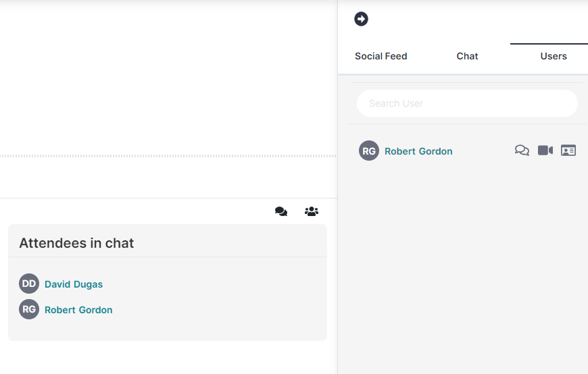Click the dotted divider line in the chat area
Screen dimensions: 588x374
168,156
